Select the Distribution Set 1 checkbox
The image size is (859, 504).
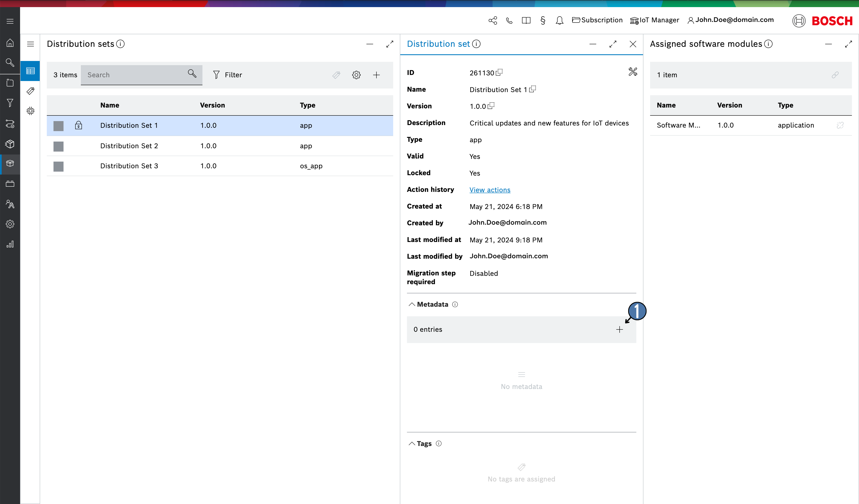(x=58, y=126)
